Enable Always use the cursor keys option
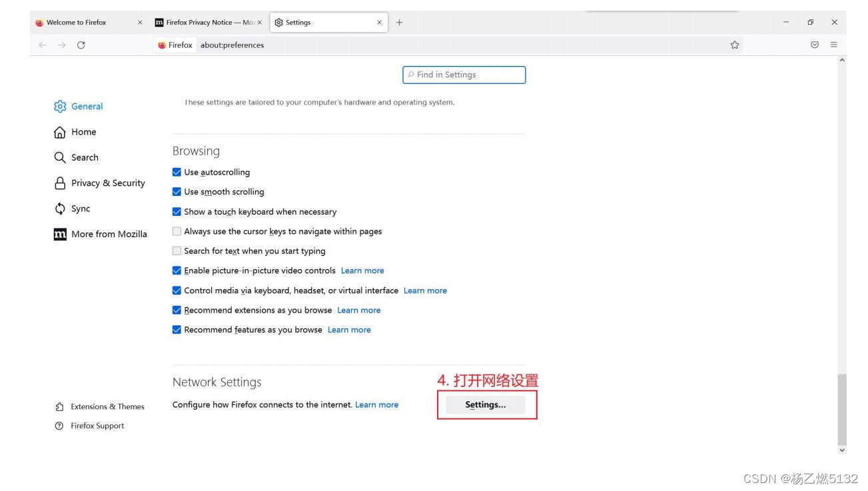 [177, 231]
